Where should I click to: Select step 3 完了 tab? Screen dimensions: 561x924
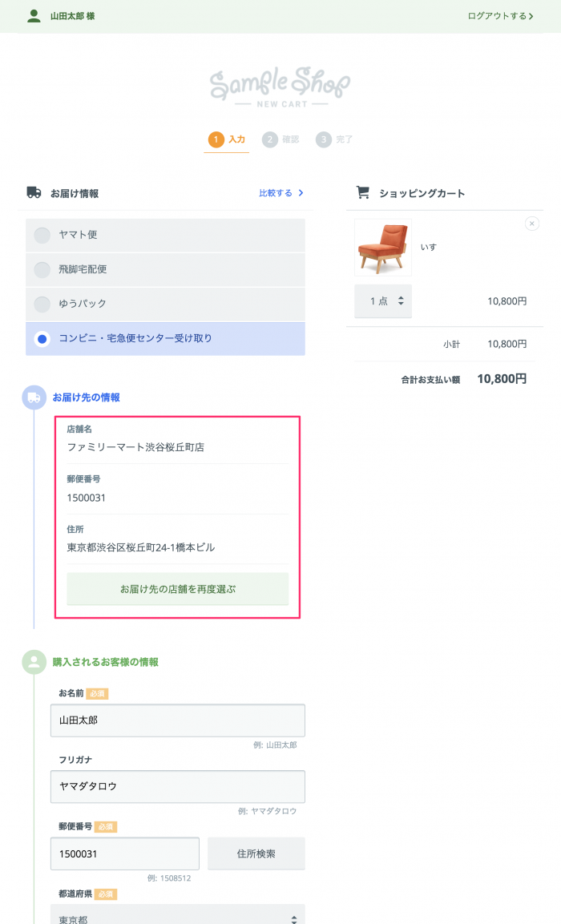click(x=334, y=139)
